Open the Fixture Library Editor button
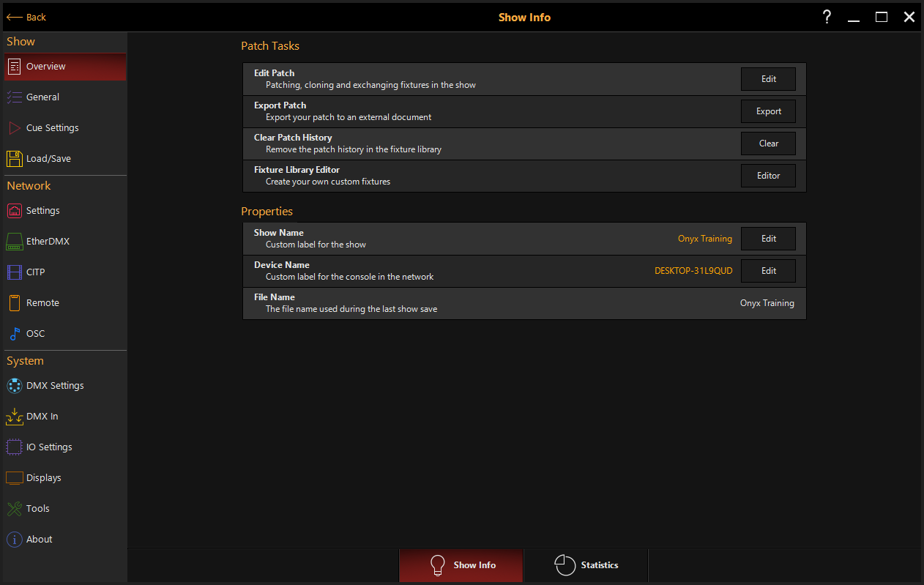The width and height of the screenshot is (924, 585). (x=768, y=176)
